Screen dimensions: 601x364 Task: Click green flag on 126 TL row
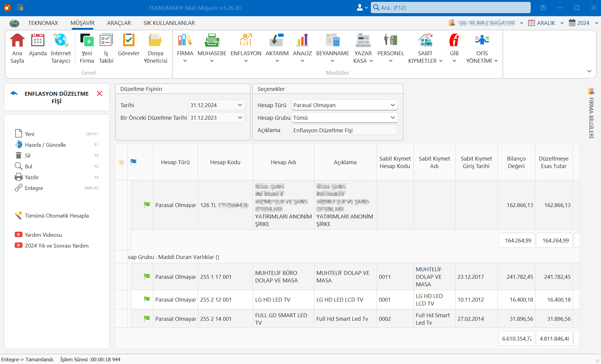point(147,205)
